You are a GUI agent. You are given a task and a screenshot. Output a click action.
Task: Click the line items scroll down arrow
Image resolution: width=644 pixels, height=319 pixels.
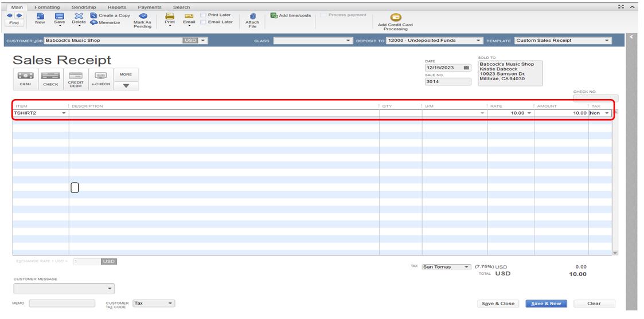[615, 253]
